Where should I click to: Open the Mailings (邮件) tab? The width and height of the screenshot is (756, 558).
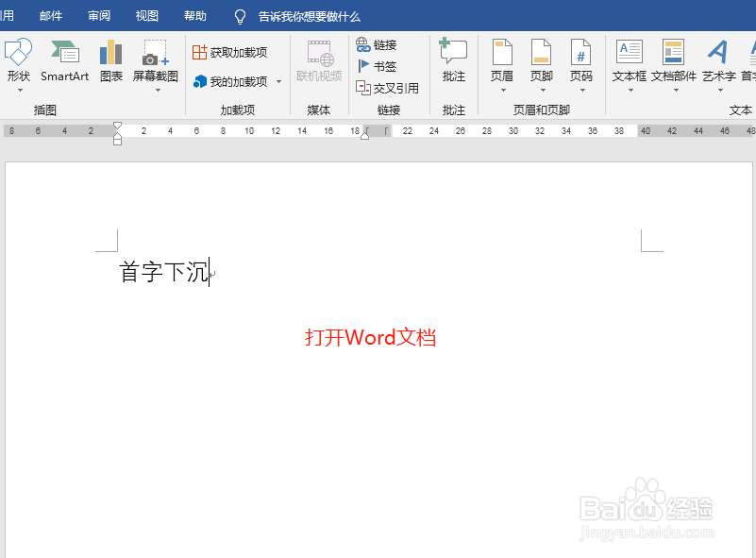click(x=51, y=16)
